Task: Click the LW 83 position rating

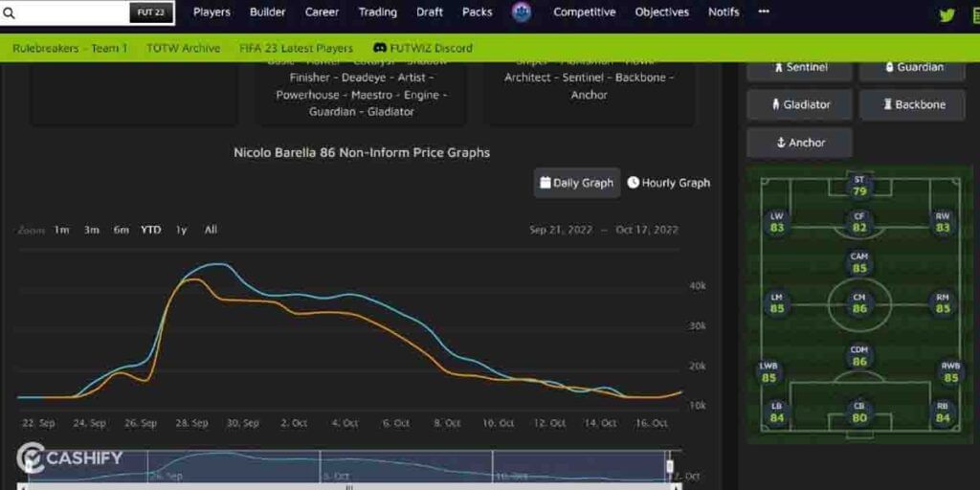Action: [777, 222]
